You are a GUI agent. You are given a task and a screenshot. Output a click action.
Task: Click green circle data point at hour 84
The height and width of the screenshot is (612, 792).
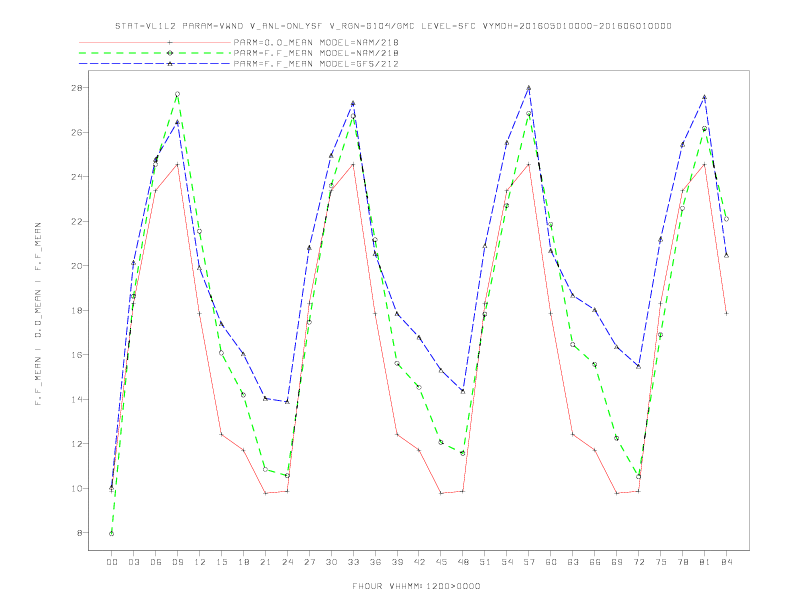[x=726, y=219]
